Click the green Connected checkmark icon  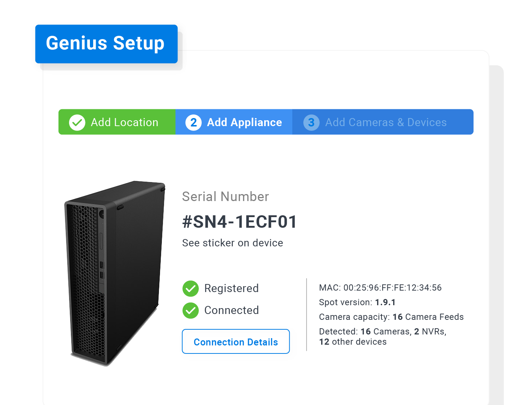(190, 310)
